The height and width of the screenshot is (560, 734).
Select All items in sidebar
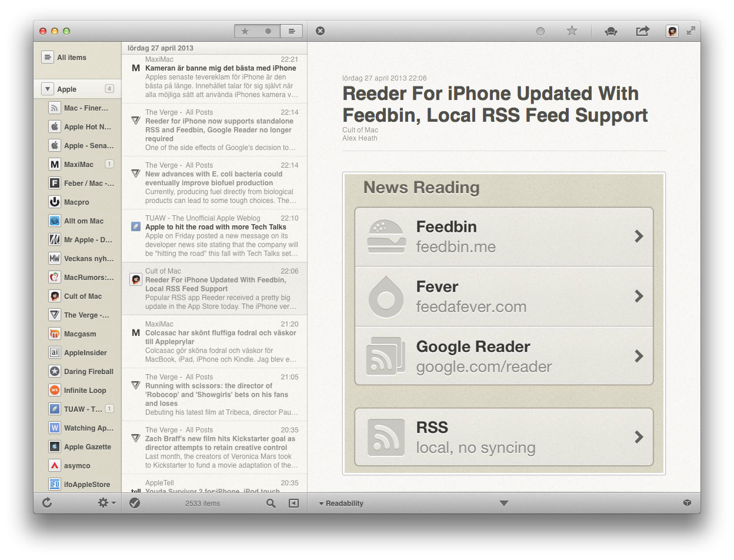pyautogui.click(x=77, y=58)
